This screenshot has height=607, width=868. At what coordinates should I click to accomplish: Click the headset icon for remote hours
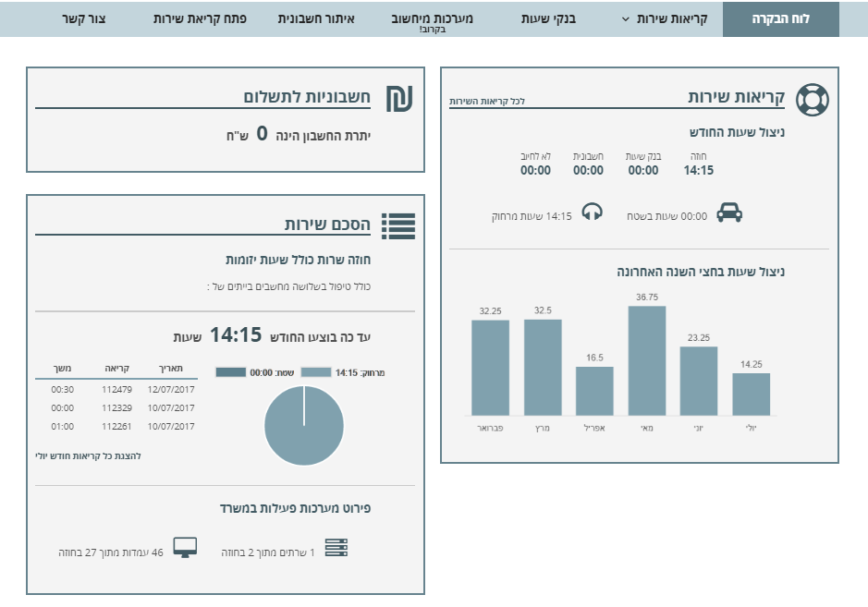coord(592,213)
